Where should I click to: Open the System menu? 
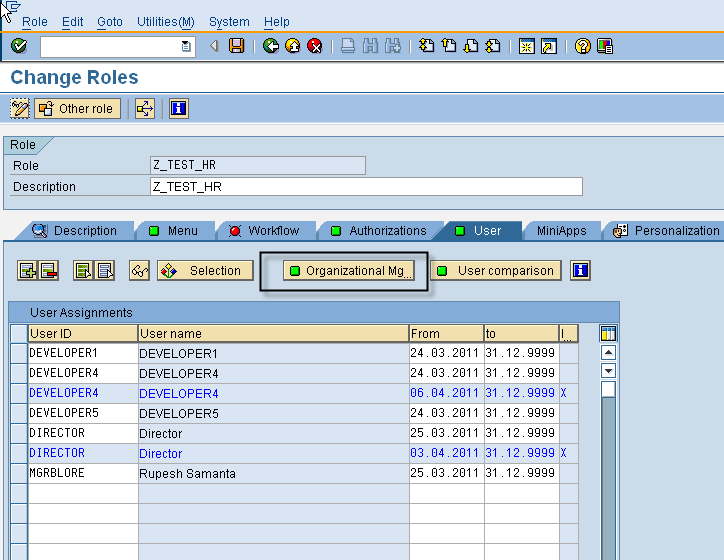(229, 22)
